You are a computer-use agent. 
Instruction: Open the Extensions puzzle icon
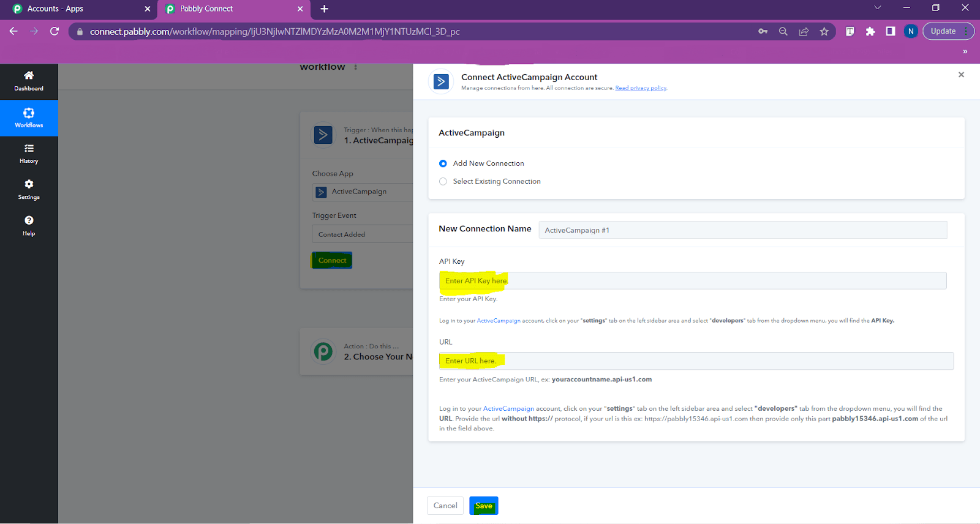point(870,31)
